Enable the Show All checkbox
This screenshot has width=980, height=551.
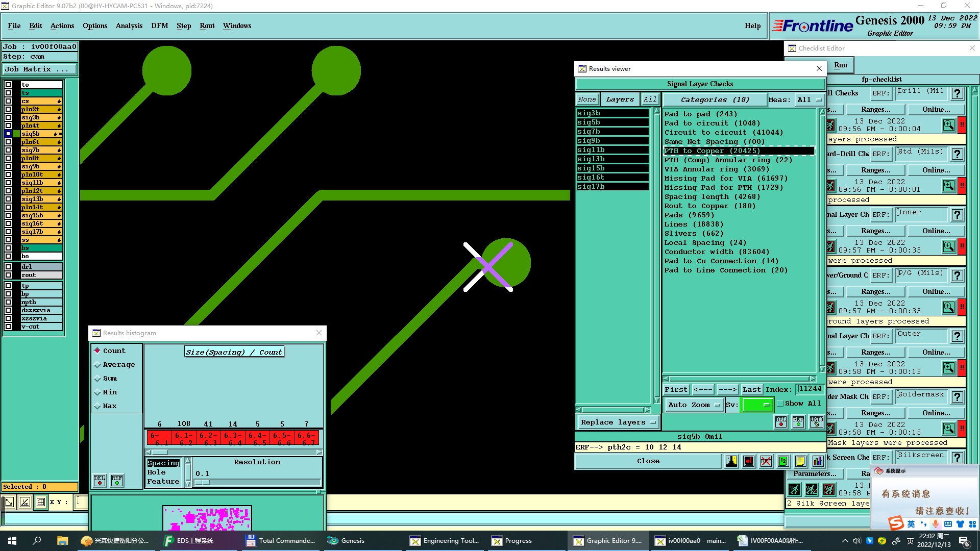pyautogui.click(x=780, y=404)
